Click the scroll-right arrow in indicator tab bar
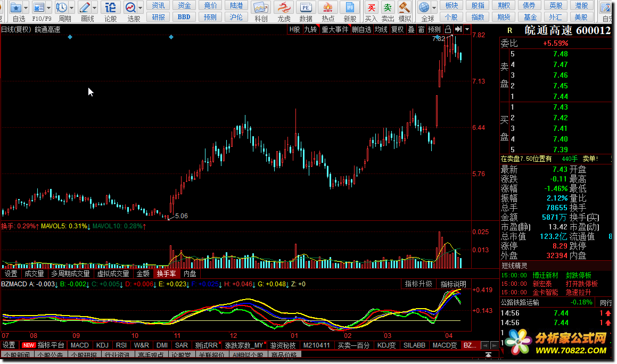This screenshot has width=617, height=364. pyautogui.click(x=494, y=345)
